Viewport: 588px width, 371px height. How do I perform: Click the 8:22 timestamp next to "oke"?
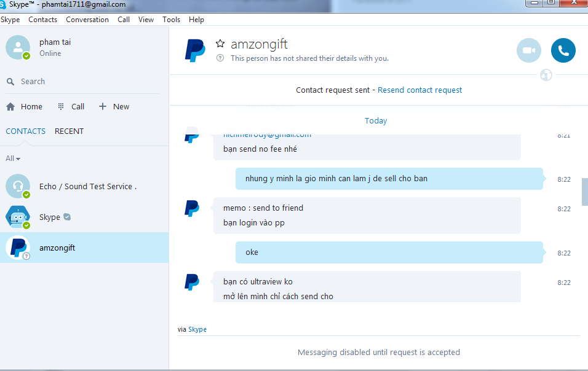563,253
